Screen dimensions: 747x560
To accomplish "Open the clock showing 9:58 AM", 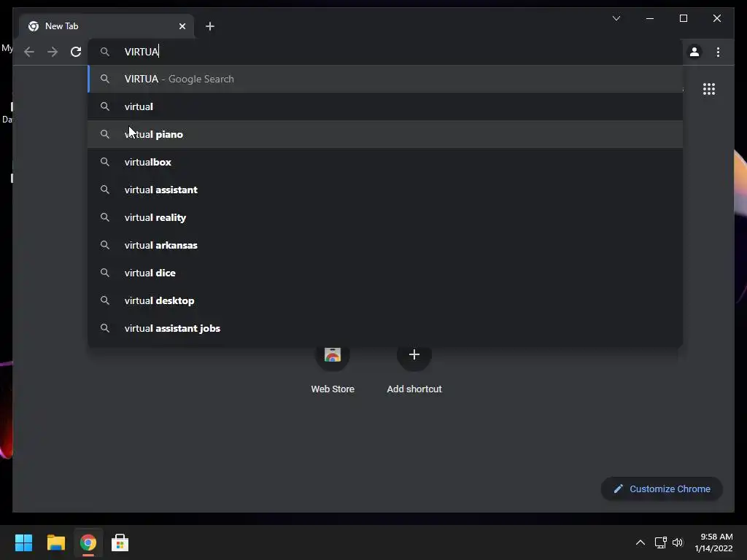I will coord(713,542).
